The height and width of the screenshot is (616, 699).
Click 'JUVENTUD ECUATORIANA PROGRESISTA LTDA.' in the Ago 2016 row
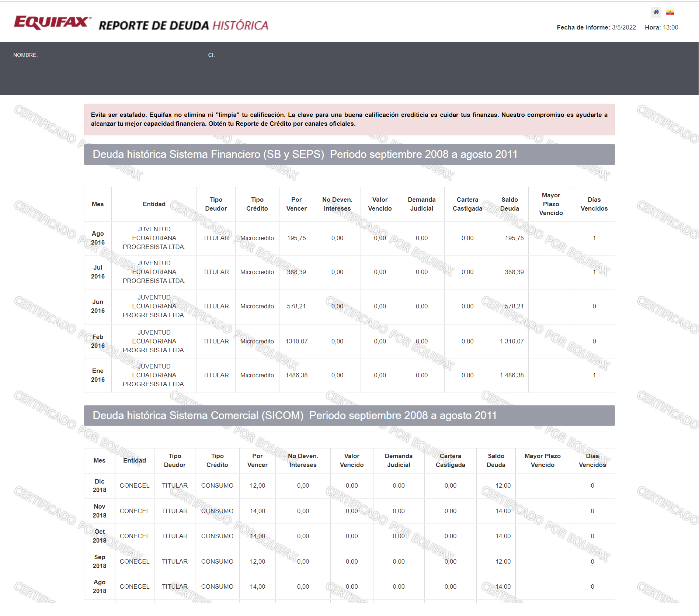click(x=154, y=238)
